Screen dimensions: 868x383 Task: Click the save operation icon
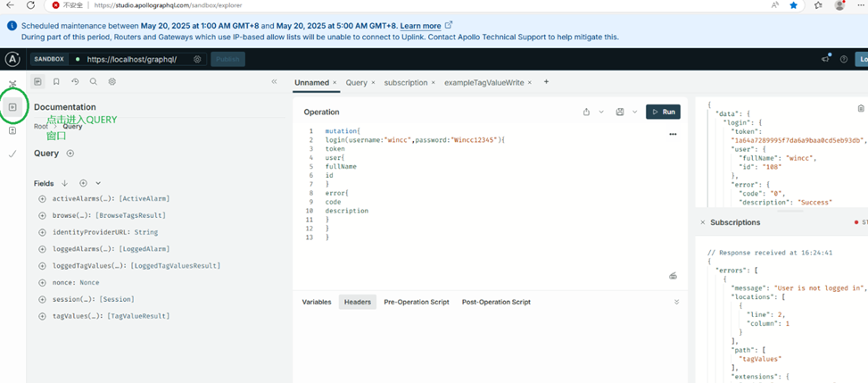tap(620, 112)
